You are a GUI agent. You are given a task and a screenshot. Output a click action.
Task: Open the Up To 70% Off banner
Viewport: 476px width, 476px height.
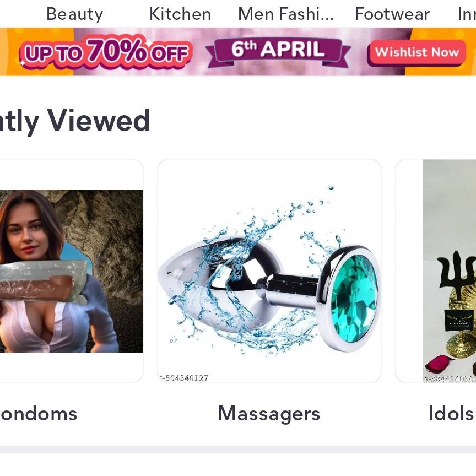106,51
